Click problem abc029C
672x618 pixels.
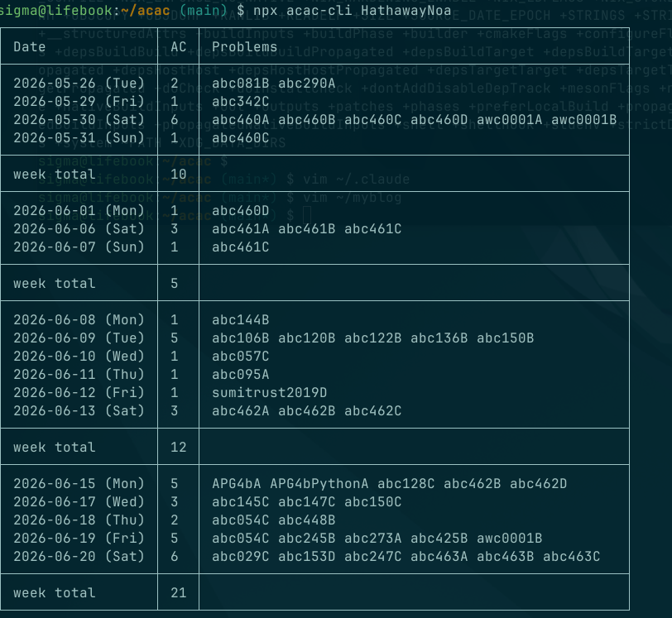tap(241, 557)
